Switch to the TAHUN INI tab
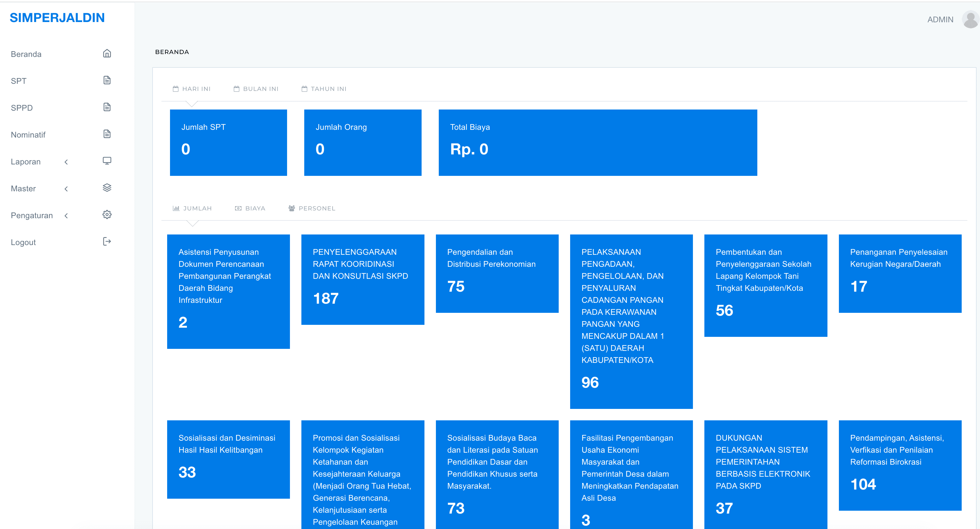980x529 pixels. [x=324, y=89]
